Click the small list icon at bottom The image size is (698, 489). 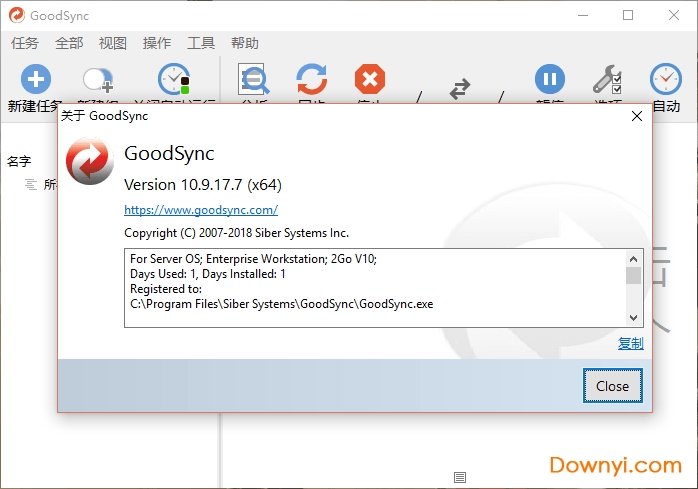pyautogui.click(x=460, y=477)
